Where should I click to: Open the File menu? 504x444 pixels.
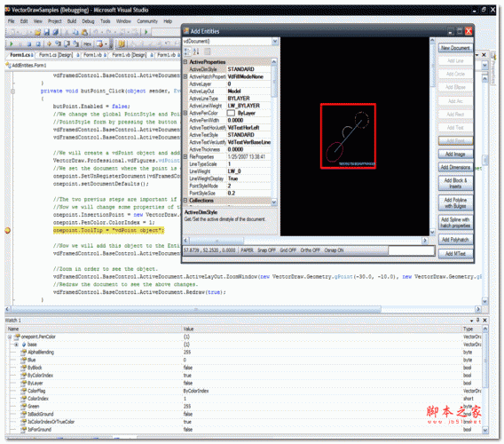(11, 21)
